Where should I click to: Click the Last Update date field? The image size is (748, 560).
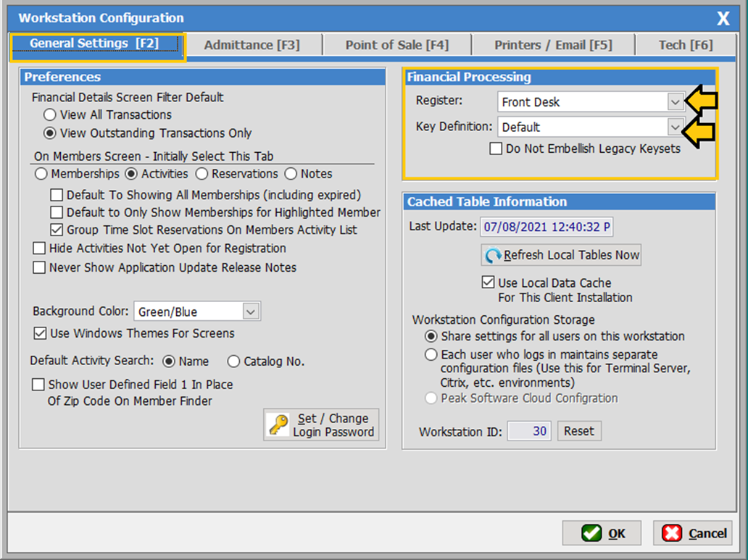tap(547, 227)
